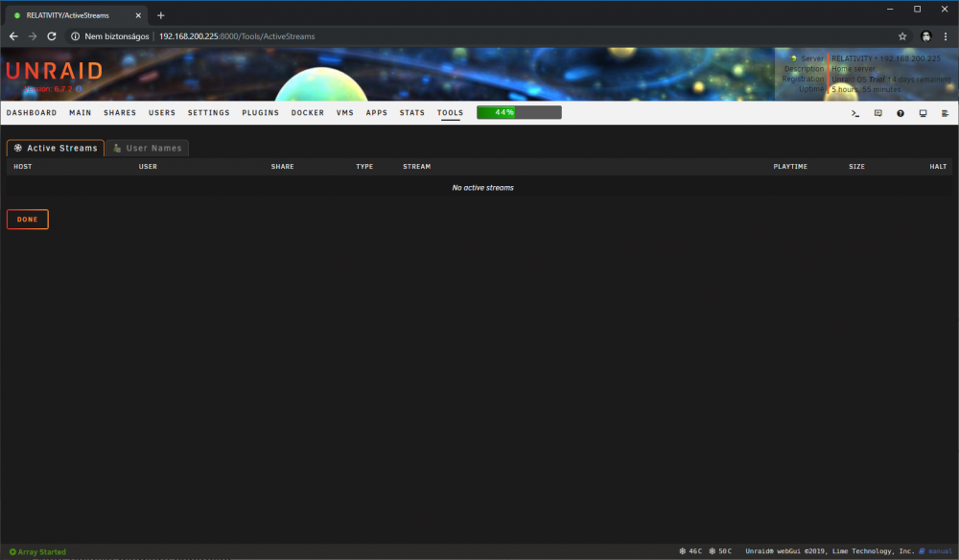The width and height of the screenshot is (959, 560).
Task: Bookmark this page with star icon
Action: 902,36
